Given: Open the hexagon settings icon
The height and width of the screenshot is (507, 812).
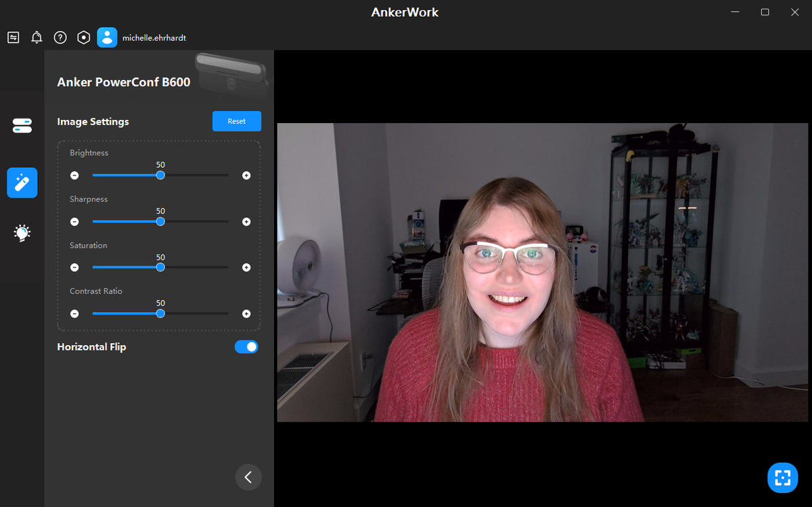Looking at the screenshot, I should 83,38.
